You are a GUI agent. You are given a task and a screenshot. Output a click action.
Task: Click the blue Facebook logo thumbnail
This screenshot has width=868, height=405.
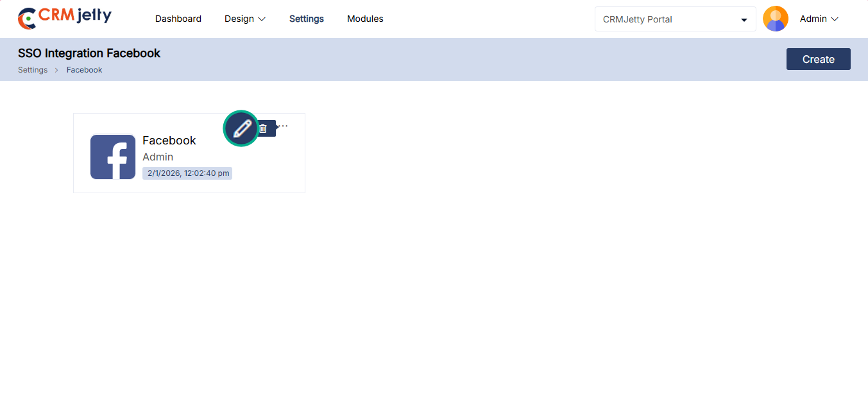tap(113, 157)
